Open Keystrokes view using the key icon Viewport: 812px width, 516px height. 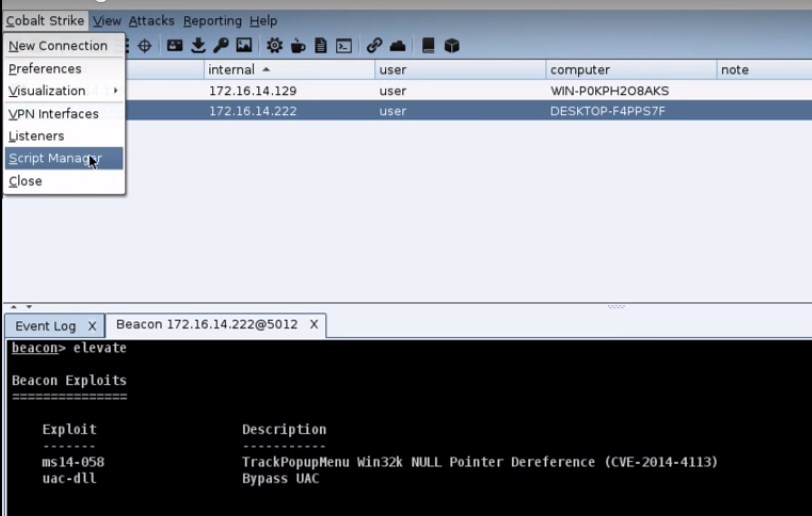[x=221, y=46]
